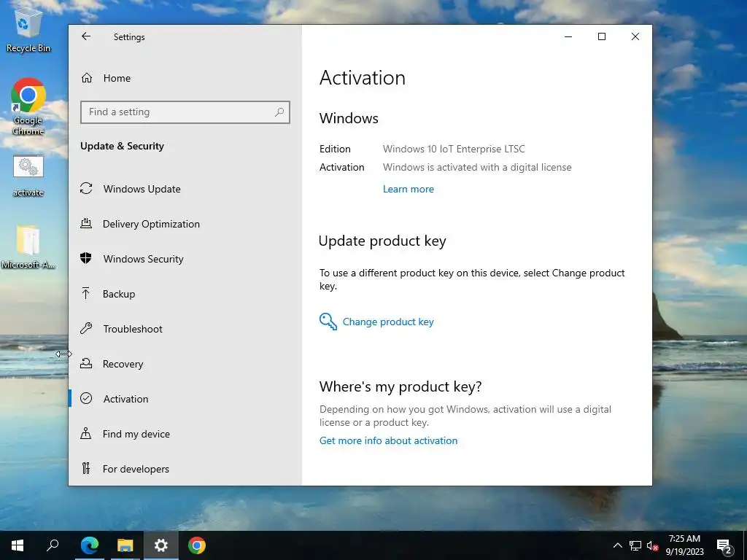Click the magnifier icon in the search box
747x560 pixels.
(x=279, y=112)
